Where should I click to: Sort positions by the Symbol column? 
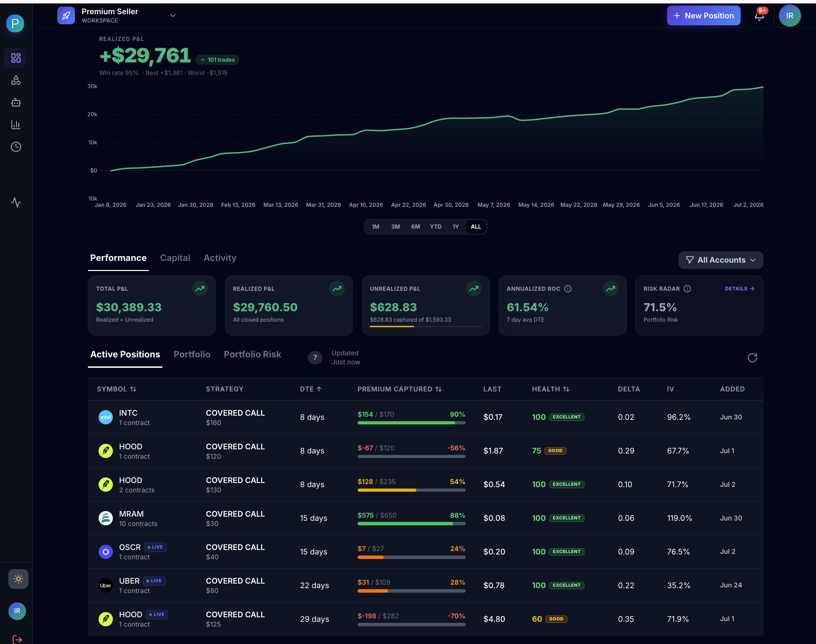coord(117,389)
